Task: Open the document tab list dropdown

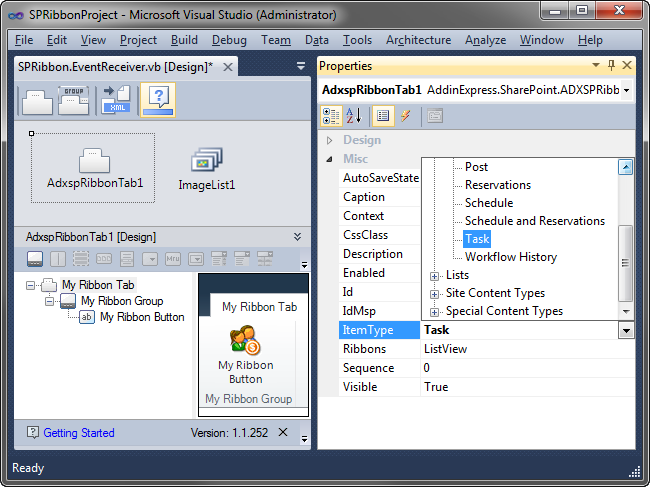Action: 301,66
